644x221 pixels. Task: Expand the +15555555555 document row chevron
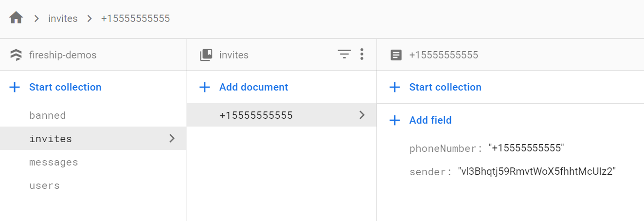(x=362, y=115)
